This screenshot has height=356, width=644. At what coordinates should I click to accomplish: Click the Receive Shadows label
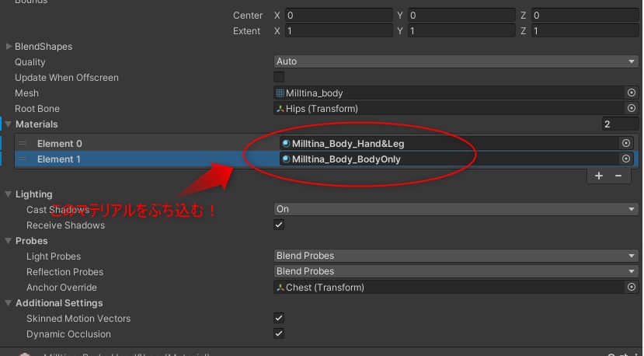point(66,225)
